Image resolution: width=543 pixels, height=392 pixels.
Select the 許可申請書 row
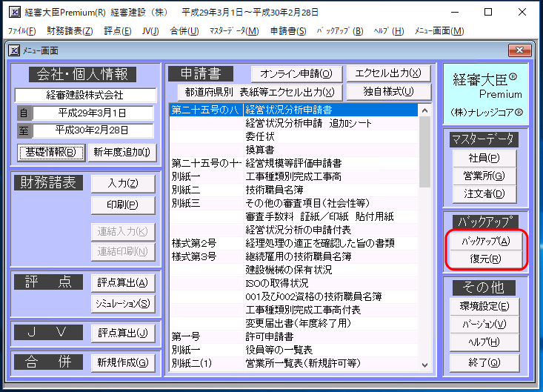[293, 336]
